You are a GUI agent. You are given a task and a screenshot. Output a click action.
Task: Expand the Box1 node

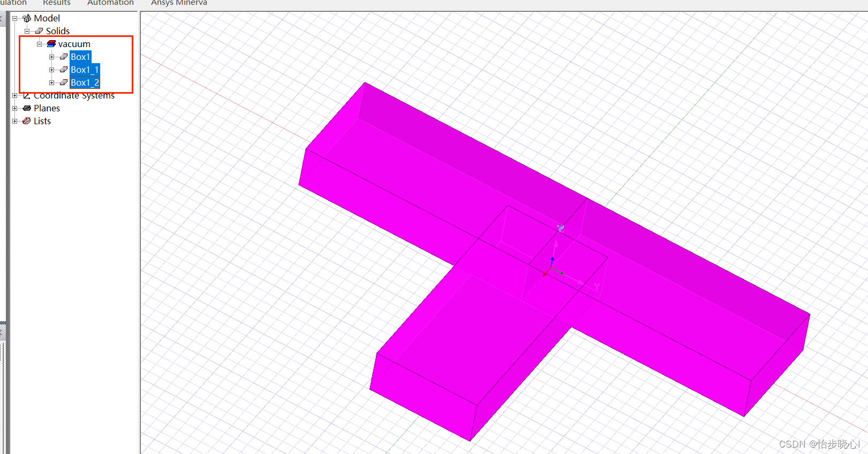[x=51, y=57]
